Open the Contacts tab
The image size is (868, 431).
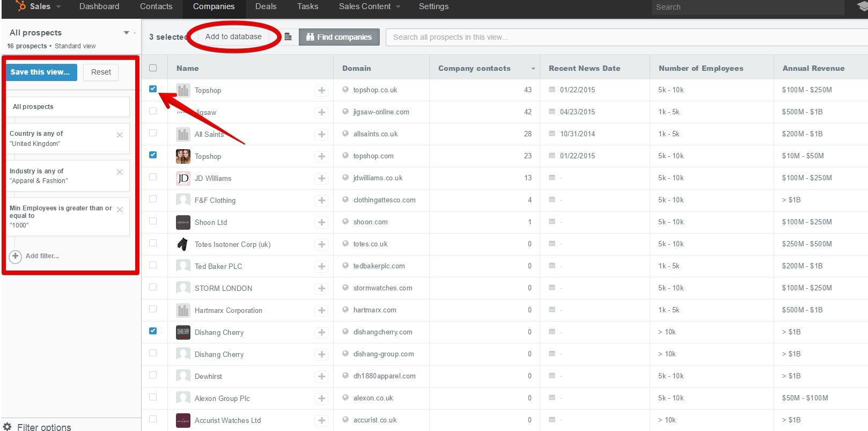coord(156,6)
